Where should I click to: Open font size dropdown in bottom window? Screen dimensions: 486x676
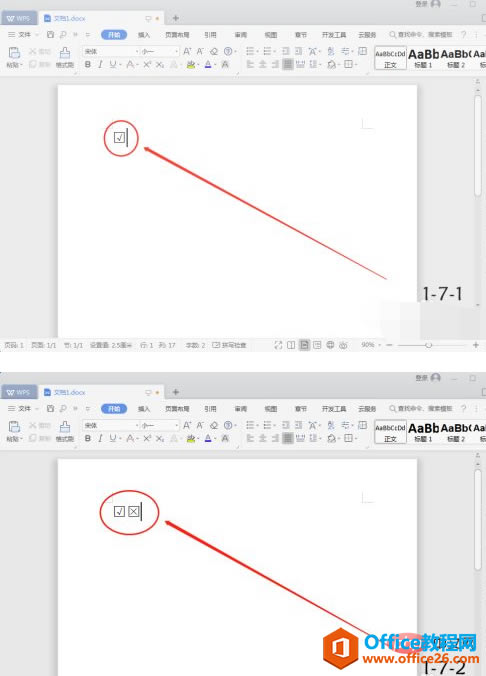[177, 426]
